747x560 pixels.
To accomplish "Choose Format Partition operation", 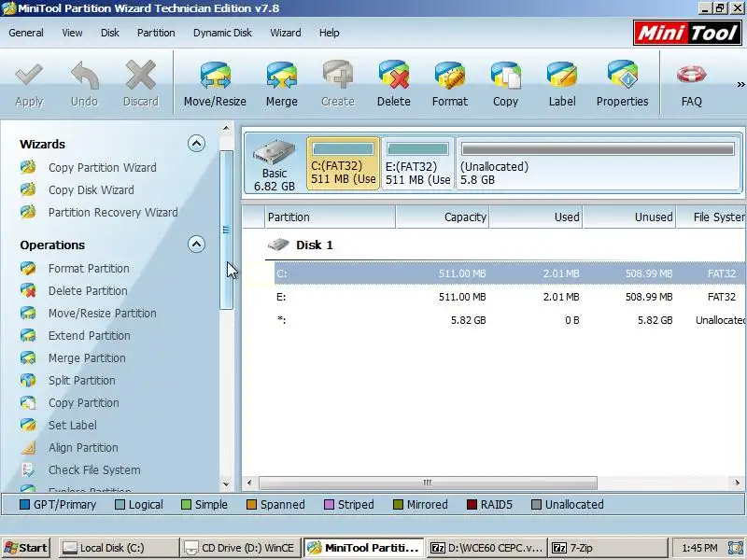I will tap(89, 269).
